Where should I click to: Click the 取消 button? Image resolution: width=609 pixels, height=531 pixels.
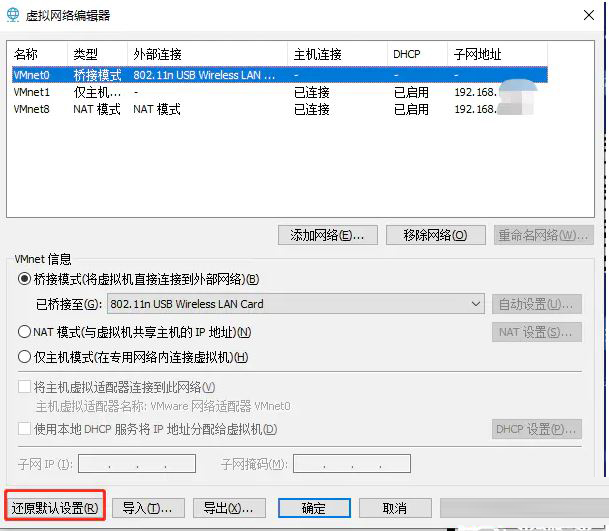coord(395,508)
